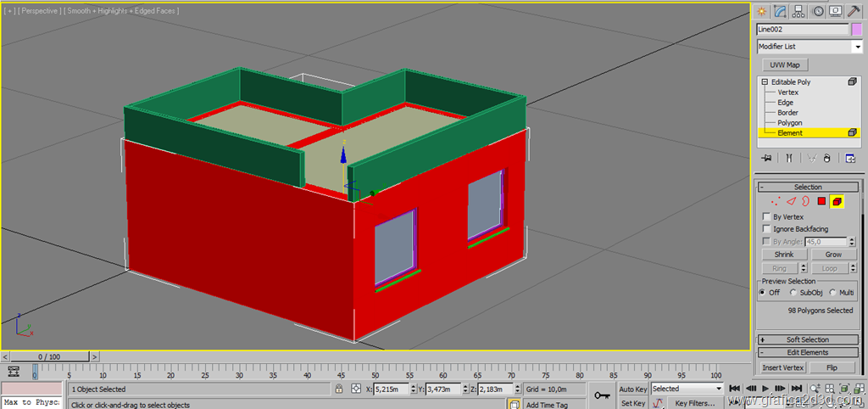868x409 pixels.
Task: Expand the Soft Selection rollout
Action: pyautogui.click(x=807, y=339)
